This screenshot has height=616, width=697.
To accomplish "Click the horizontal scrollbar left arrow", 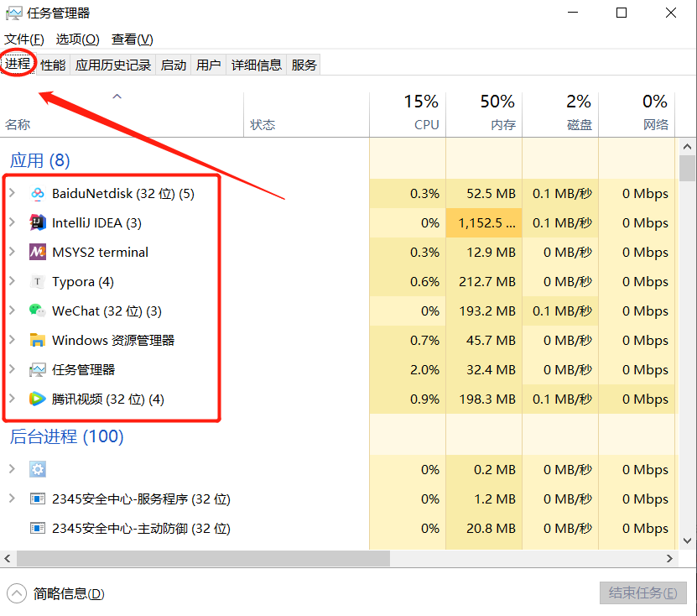I will [x=8, y=558].
